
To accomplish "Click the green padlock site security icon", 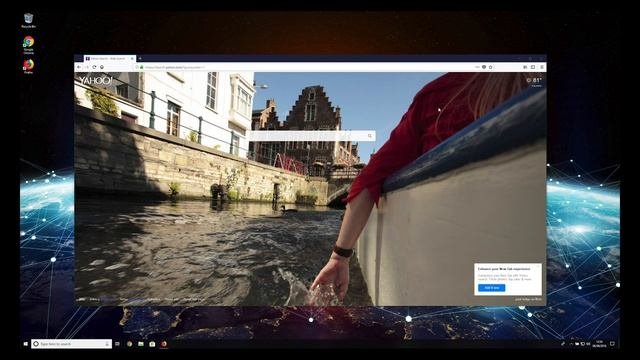I will (x=141, y=67).
